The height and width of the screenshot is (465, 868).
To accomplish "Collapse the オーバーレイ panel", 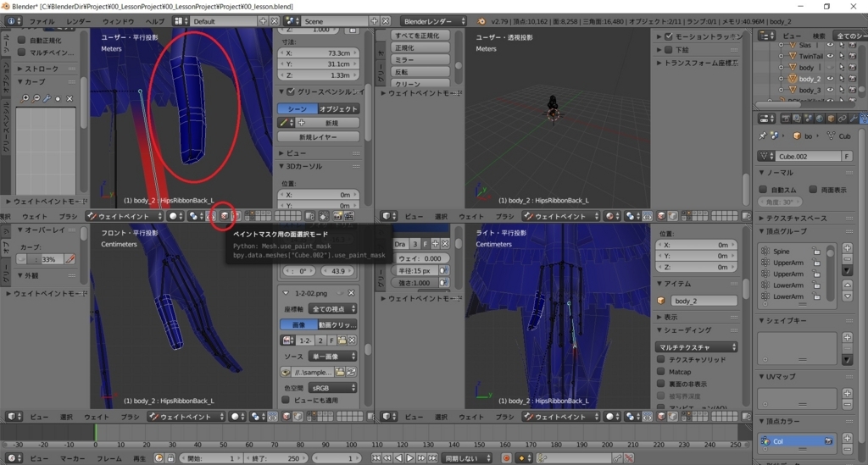I will [47, 230].
